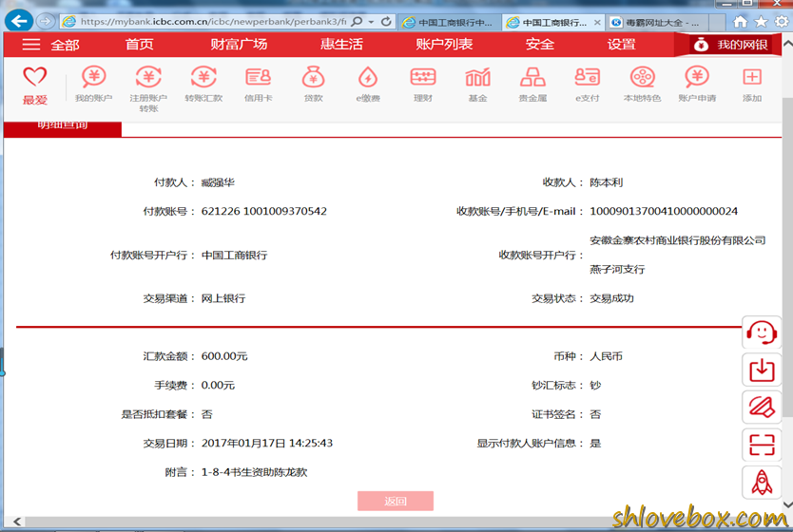Click the rocket back-to-top icon

pyautogui.click(x=762, y=482)
